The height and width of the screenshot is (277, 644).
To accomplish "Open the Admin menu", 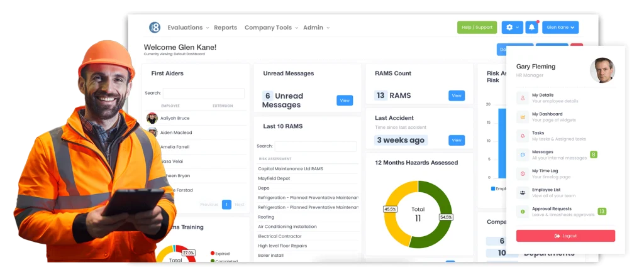I will pos(316,28).
